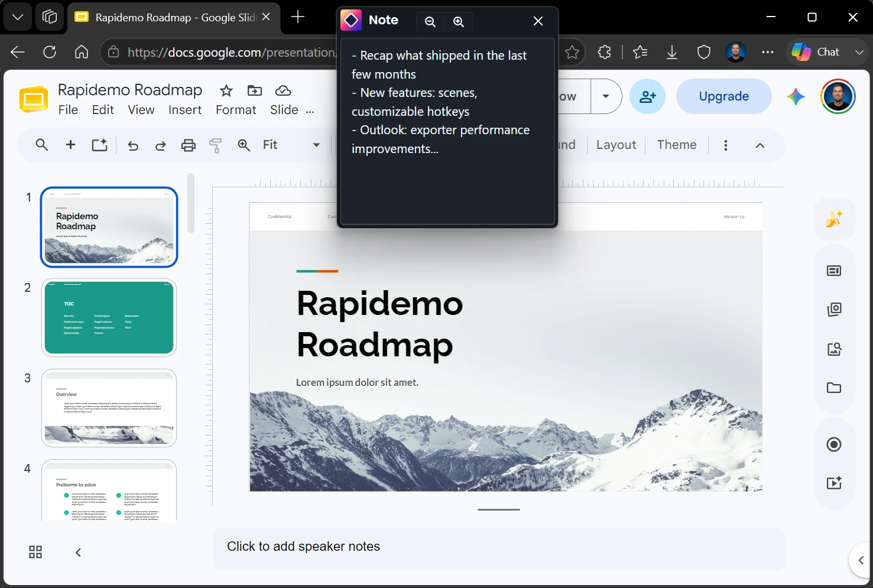
Task: Click the Upgrade button
Action: coord(724,96)
